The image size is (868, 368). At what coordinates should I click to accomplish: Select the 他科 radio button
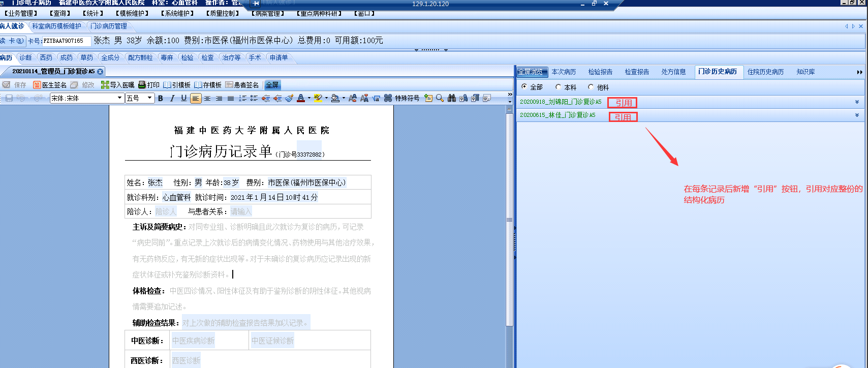591,87
